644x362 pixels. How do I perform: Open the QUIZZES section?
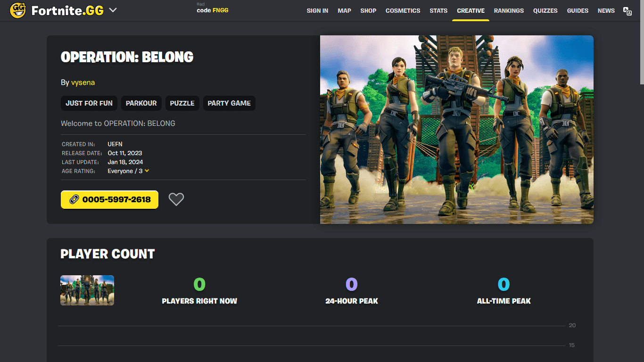tap(545, 10)
